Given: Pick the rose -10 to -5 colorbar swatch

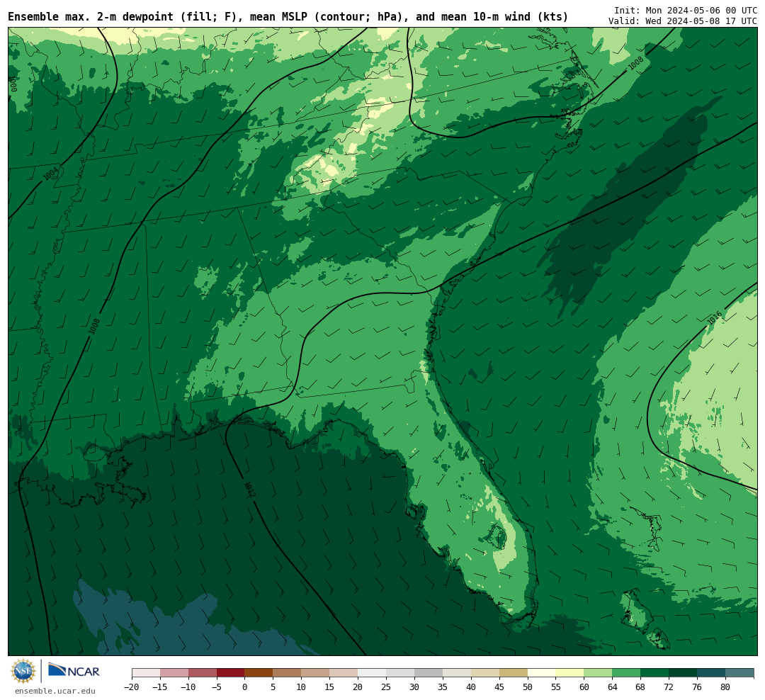Looking at the screenshot, I should [x=203, y=673].
